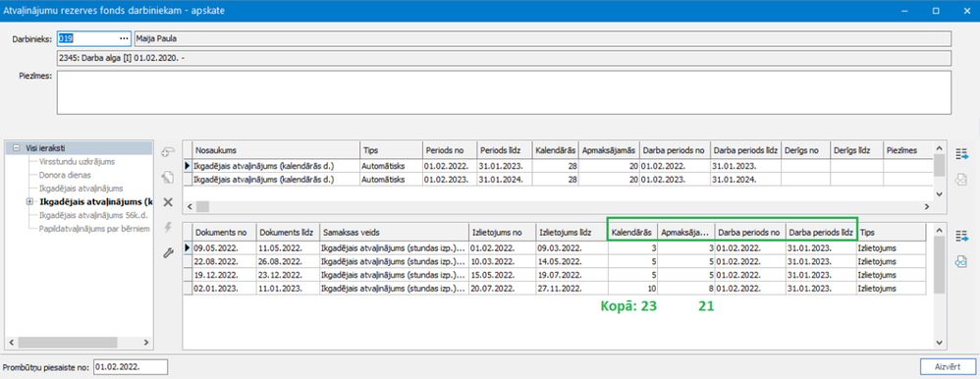Click the Dokuments līdz column header
Image resolution: width=980 pixels, height=379 pixels.
point(288,232)
